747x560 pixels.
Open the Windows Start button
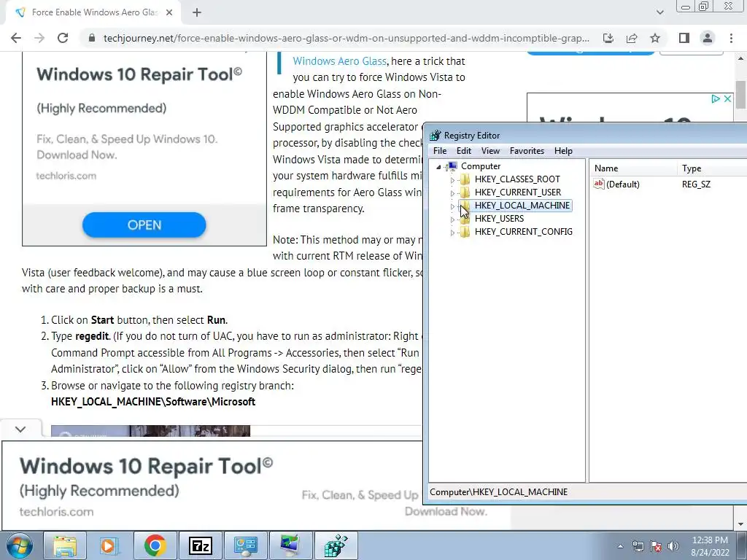pyautogui.click(x=20, y=545)
